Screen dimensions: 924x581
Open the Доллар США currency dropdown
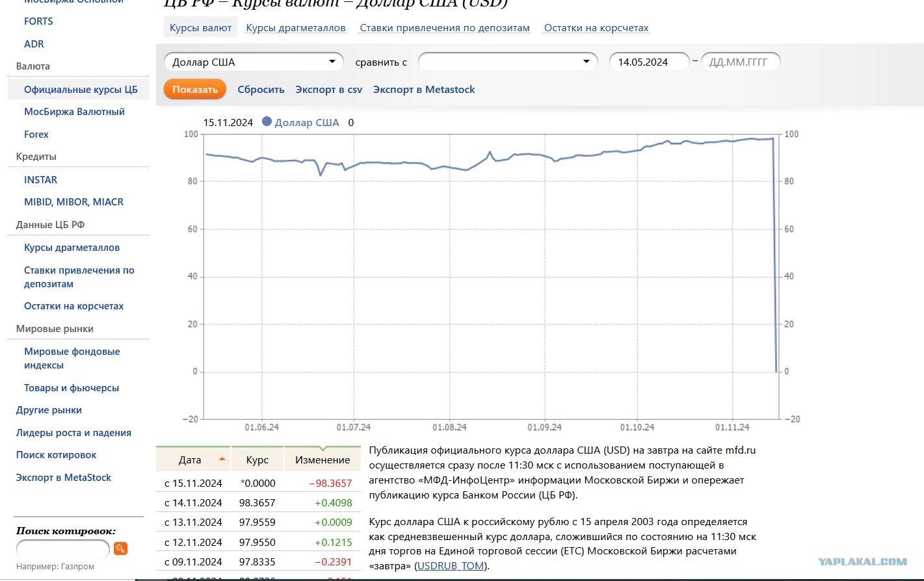point(254,62)
